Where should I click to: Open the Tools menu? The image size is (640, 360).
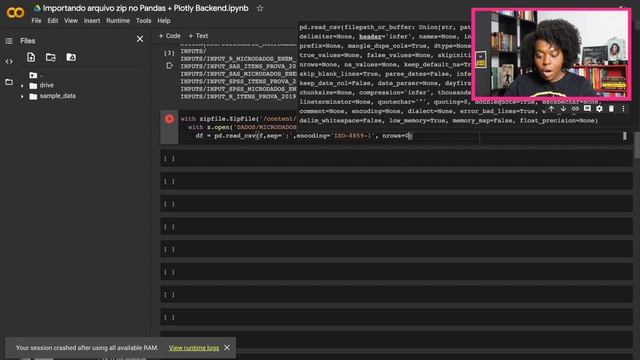point(143,21)
